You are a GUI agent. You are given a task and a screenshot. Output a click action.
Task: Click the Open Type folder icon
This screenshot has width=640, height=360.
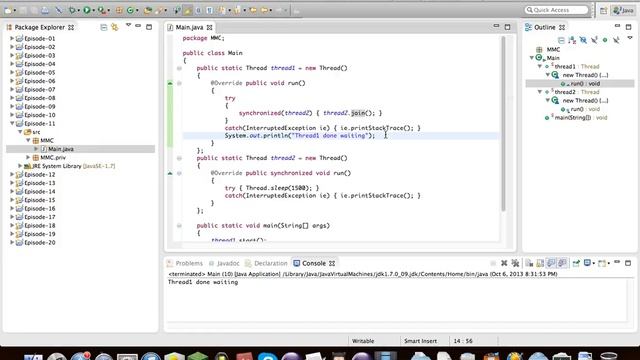[x=147, y=10]
